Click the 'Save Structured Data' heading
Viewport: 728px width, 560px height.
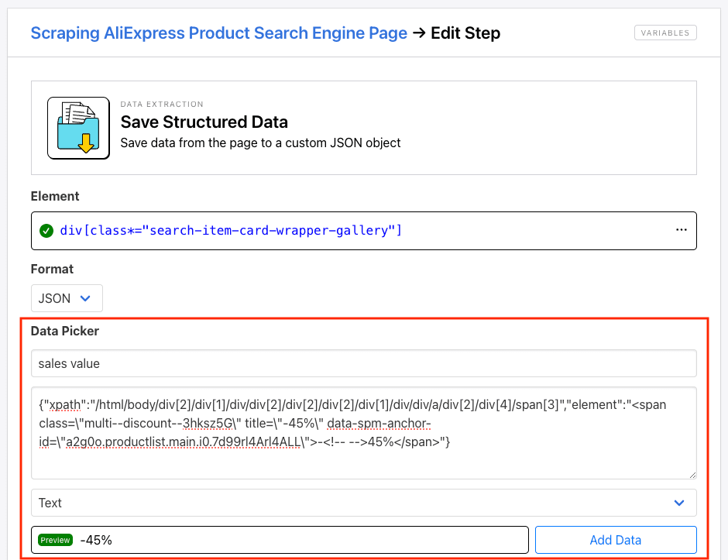pos(204,122)
